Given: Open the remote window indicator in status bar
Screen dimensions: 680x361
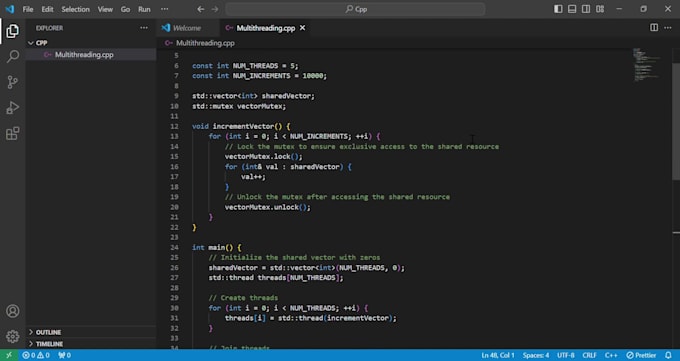Looking at the screenshot, I should point(9,355).
